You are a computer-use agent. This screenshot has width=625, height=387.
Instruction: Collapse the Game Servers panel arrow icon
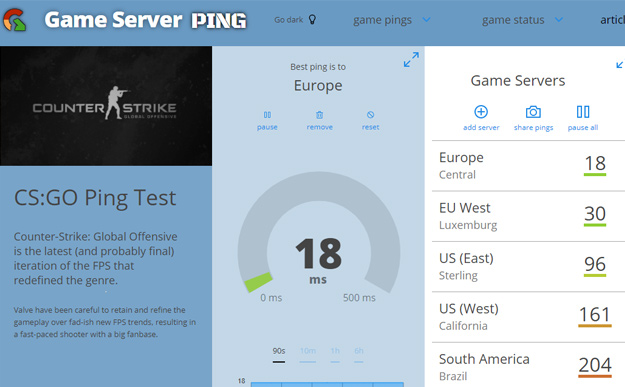tap(620, 64)
